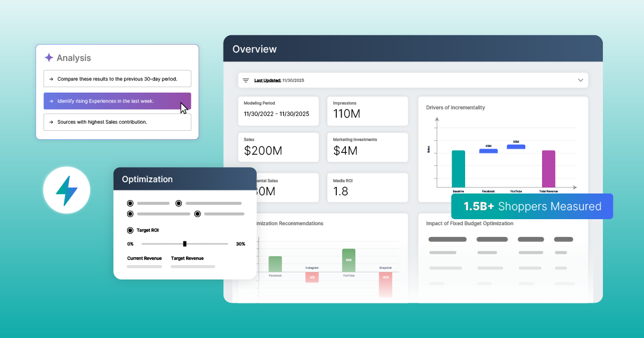Click the '1.5B+ Shoppers Measured' badge

coord(532,206)
